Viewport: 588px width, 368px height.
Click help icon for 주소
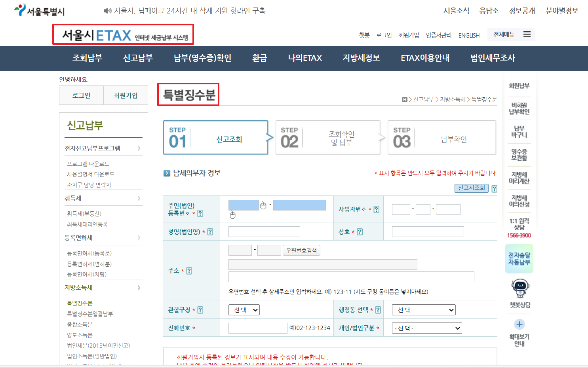pos(189,271)
